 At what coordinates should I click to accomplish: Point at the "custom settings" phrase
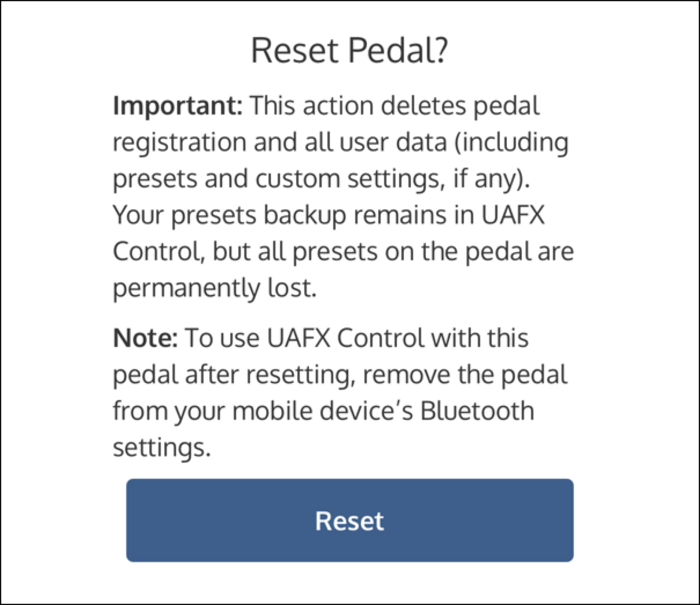tap(344, 179)
